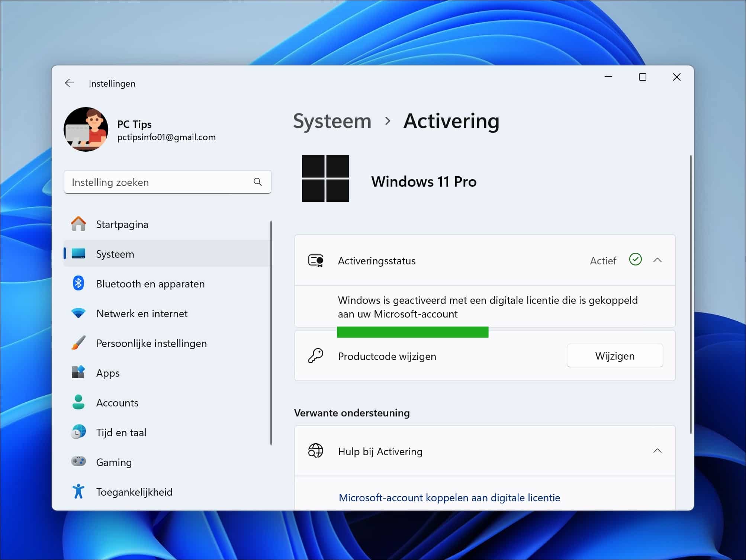This screenshot has height=560, width=746.
Task: Click the Toegankelijkheid accessibility icon
Action: coord(78,492)
